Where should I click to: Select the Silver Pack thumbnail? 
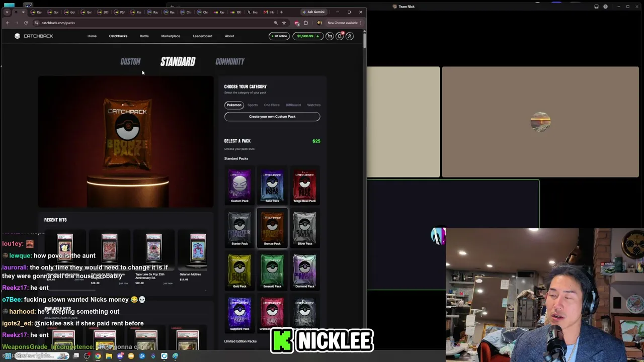[x=305, y=229]
